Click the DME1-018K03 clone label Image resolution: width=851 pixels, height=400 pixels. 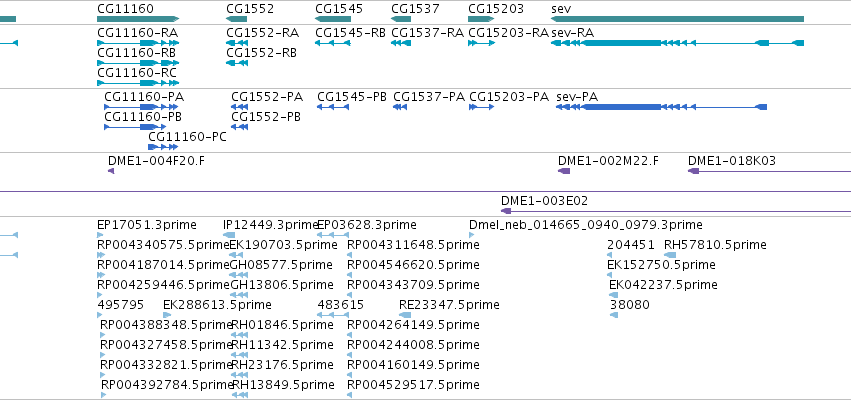click(732, 161)
